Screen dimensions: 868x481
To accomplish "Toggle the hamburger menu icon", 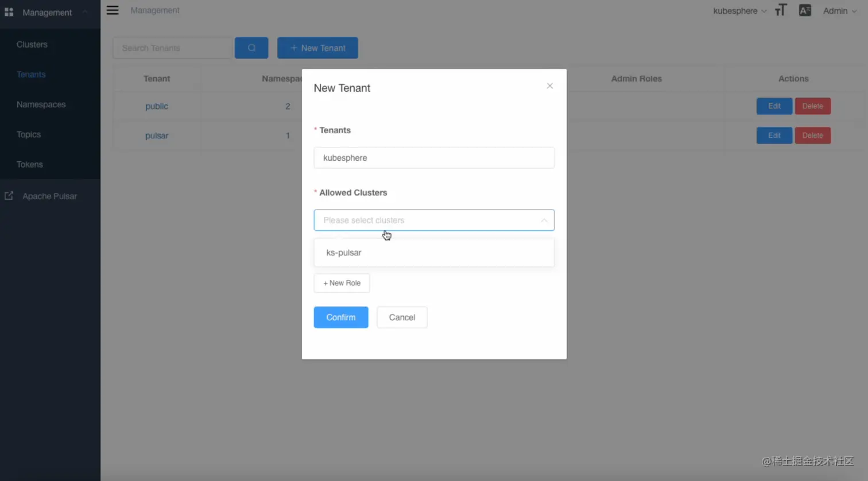I will point(113,10).
